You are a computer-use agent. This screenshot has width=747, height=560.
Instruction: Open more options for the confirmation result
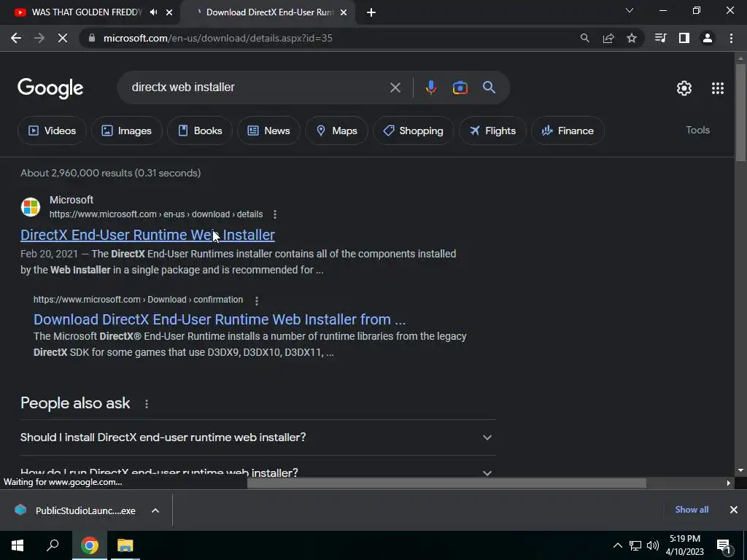click(x=256, y=300)
